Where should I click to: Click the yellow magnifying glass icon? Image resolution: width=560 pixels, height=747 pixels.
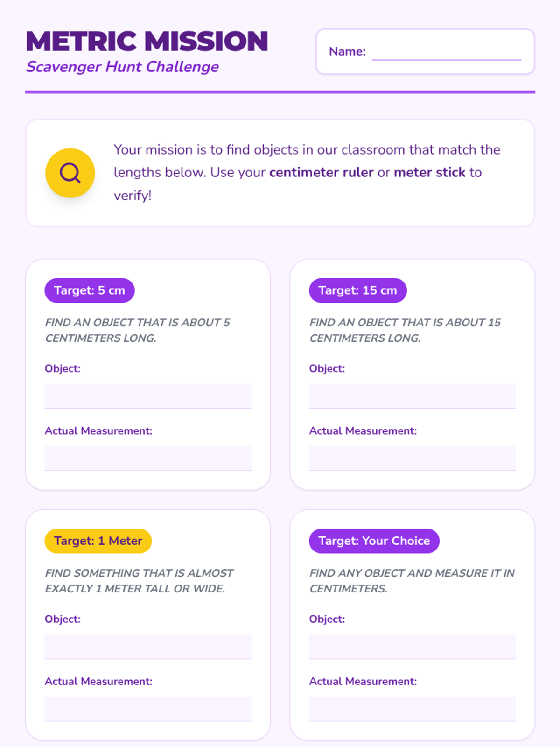point(70,173)
